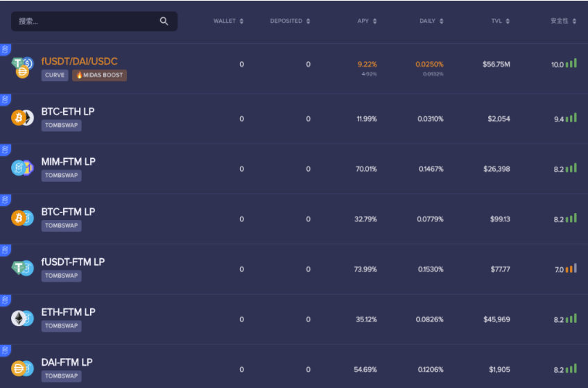Click safety bars icon for BTC-FTM LP
The image size is (588, 388).
coord(571,218)
